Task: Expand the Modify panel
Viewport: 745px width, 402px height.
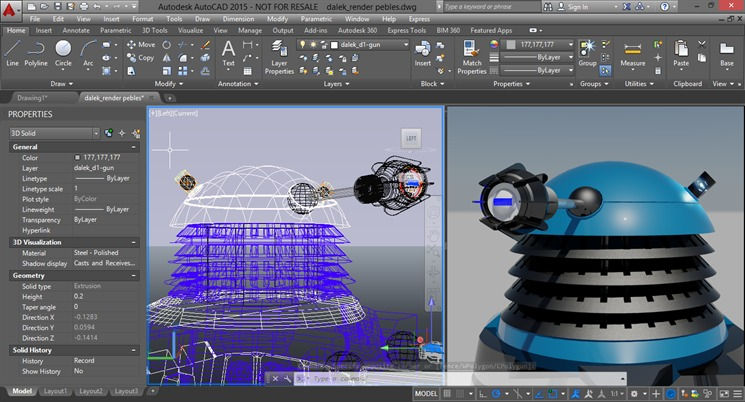Action: point(169,84)
